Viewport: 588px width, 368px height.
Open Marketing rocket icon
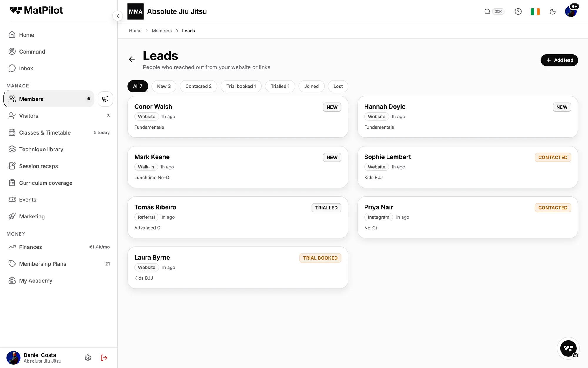point(12,216)
